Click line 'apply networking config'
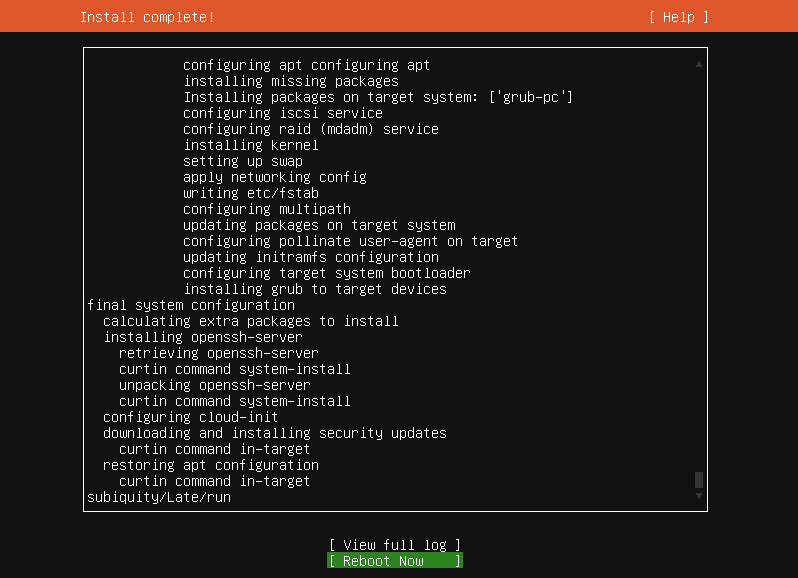Image resolution: width=798 pixels, height=578 pixels. (x=275, y=177)
